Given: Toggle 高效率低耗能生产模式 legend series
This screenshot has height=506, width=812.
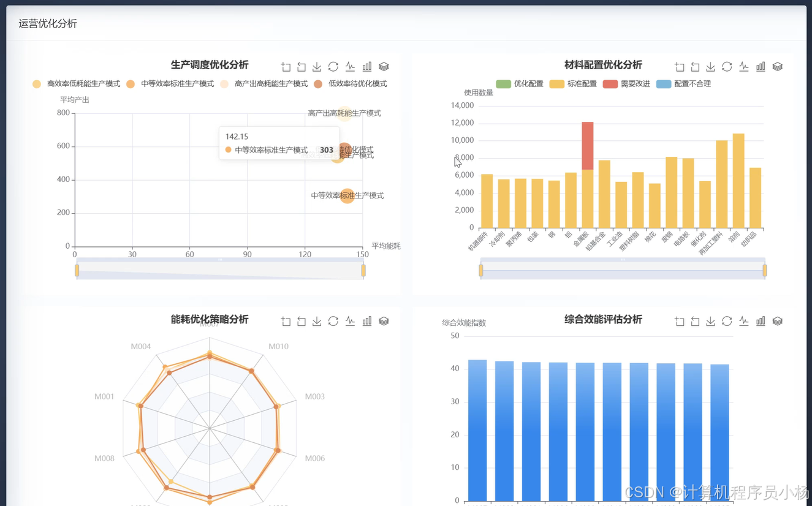Looking at the screenshot, I should [76, 84].
